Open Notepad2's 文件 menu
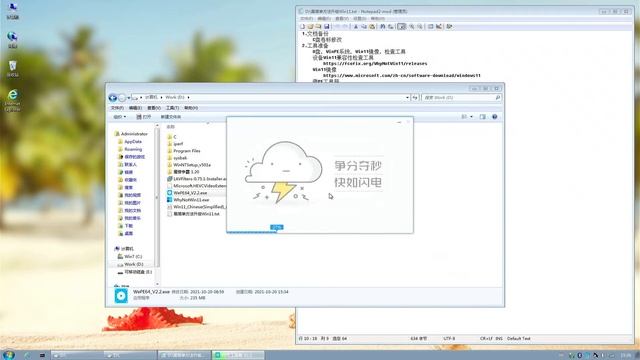640x360 pixels. [307, 19]
